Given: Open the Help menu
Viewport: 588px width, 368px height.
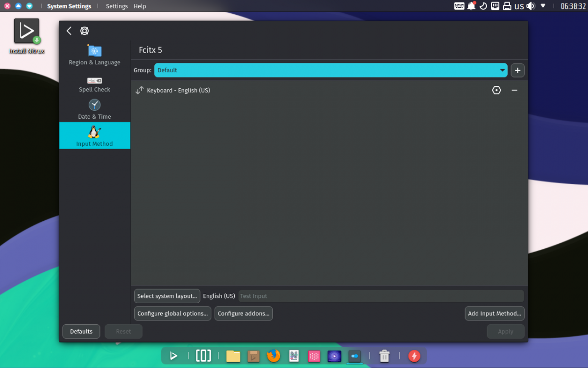Looking at the screenshot, I should click(x=140, y=6).
